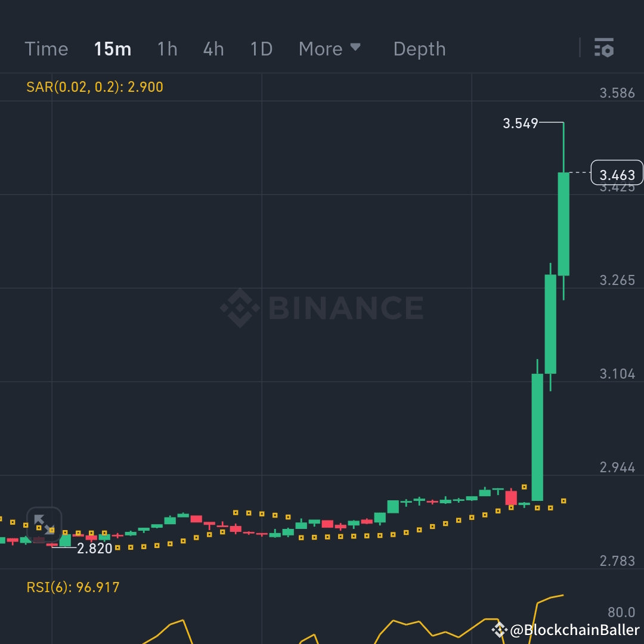Viewport: 644px width, 644px height.
Task: Expand the More timeframe dropdown
Action: pos(330,49)
